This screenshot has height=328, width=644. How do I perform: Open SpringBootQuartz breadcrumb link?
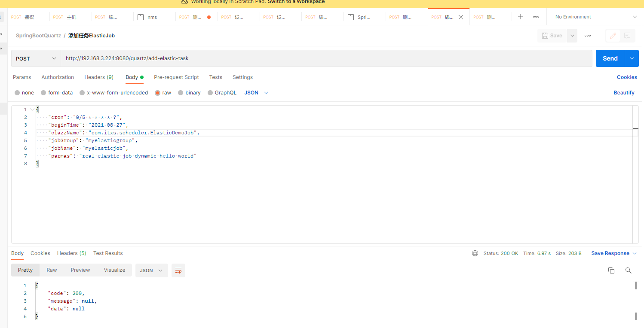point(38,36)
